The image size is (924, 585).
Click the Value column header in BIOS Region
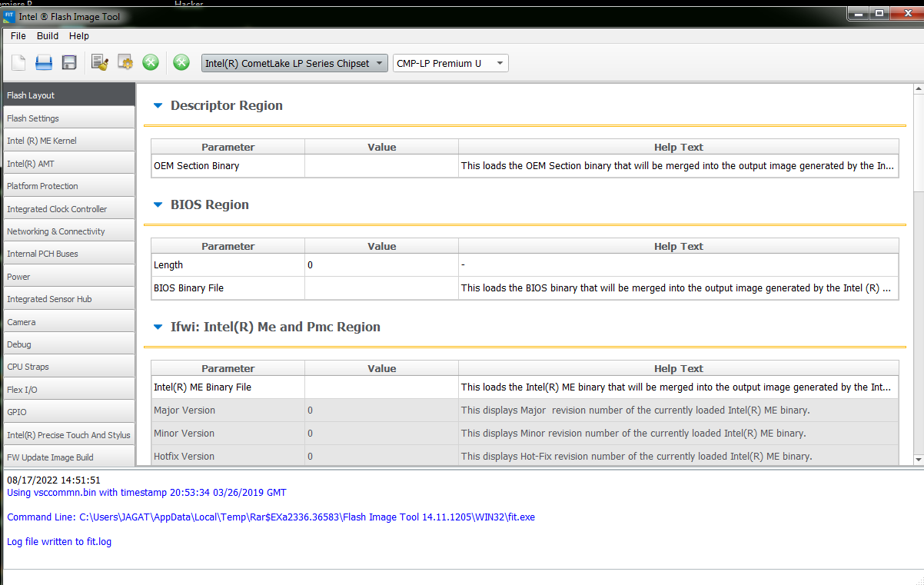[381, 246]
